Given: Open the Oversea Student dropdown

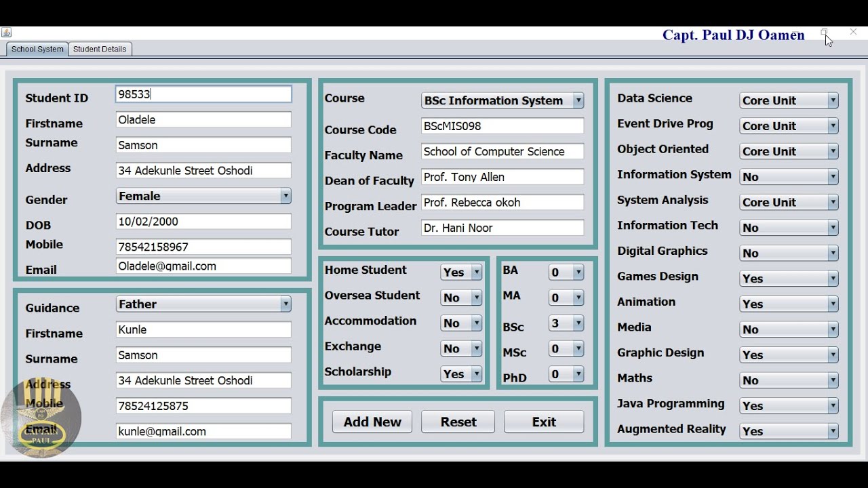Looking at the screenshot, I should [461, 298].
